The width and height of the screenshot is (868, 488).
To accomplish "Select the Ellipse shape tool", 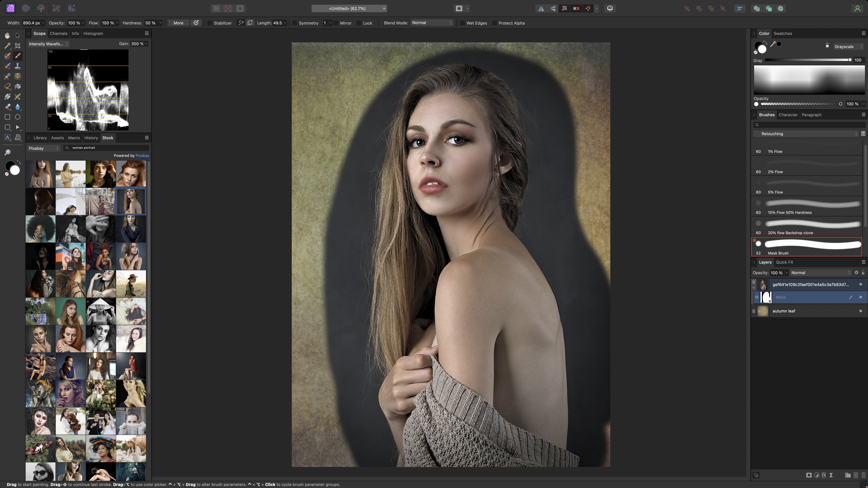I will pos(17,117).
